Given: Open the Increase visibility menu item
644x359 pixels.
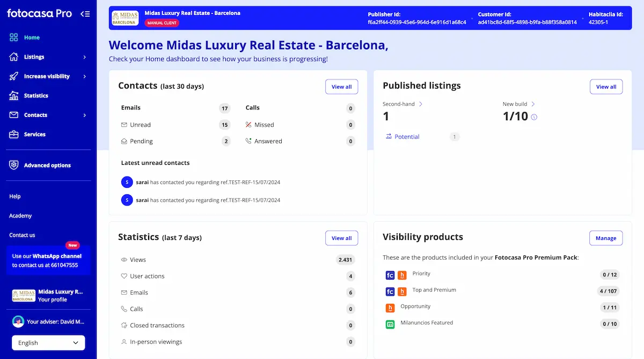Looking at the screenshot, I should [x=47, y=76].
